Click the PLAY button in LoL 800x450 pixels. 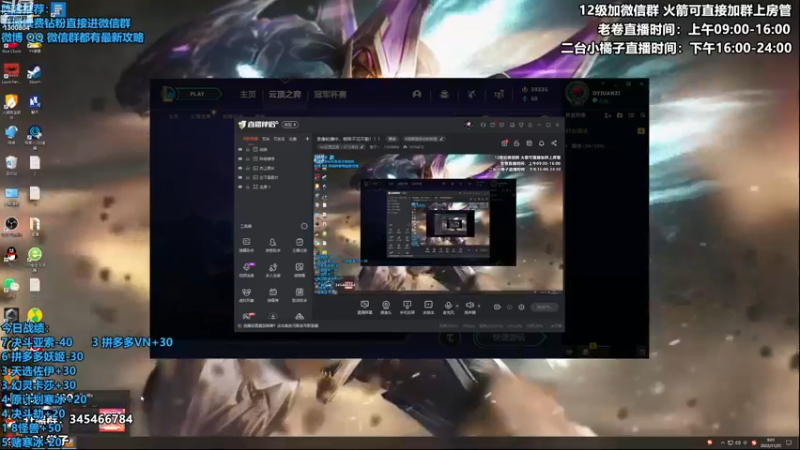click(x=197, y=94)
